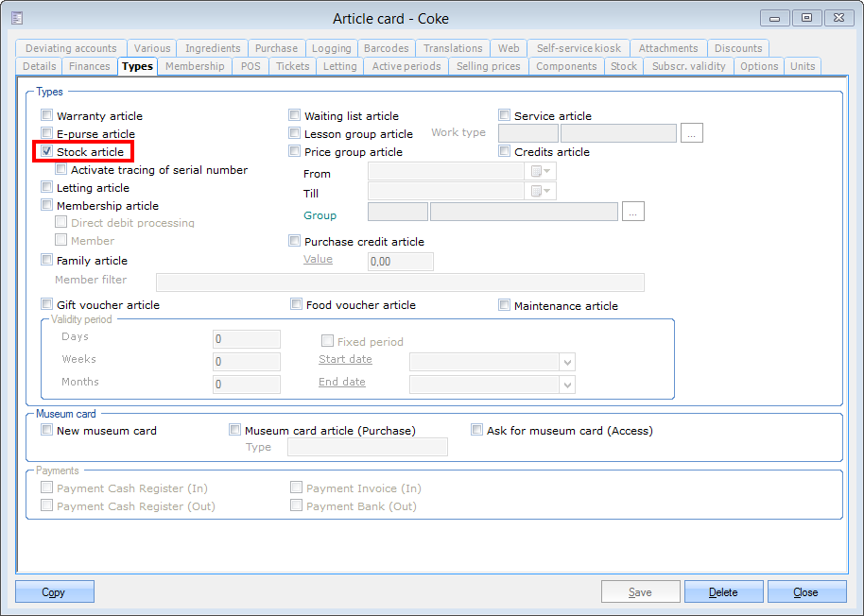Enable Ask for museum card (Access)
The width and height of the screenshot is (864, 616).
click(477, 430)
